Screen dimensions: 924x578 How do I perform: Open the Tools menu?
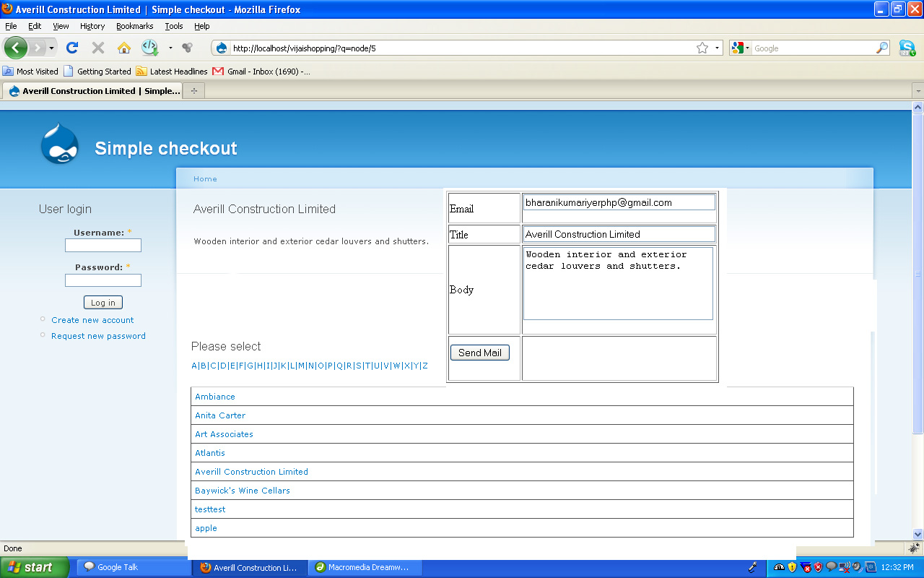173,26
